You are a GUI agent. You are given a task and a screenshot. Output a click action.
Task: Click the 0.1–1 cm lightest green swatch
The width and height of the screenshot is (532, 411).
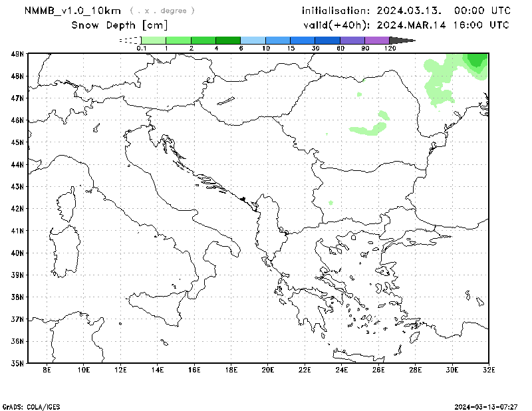153,41
